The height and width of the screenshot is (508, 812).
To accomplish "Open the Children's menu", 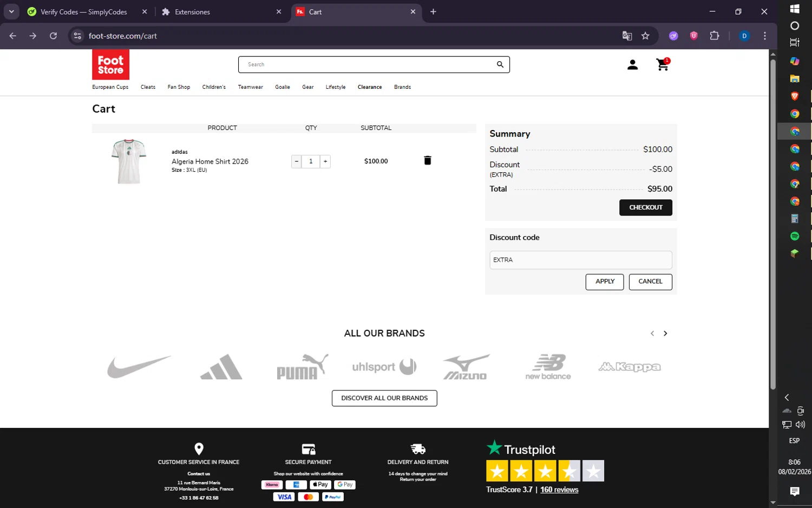I will click(214, 87).
